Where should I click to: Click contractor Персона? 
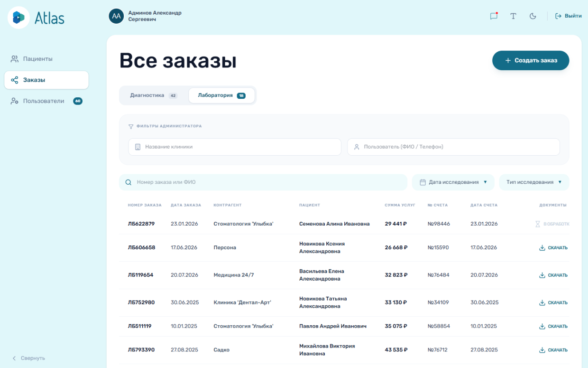point(225,247)
